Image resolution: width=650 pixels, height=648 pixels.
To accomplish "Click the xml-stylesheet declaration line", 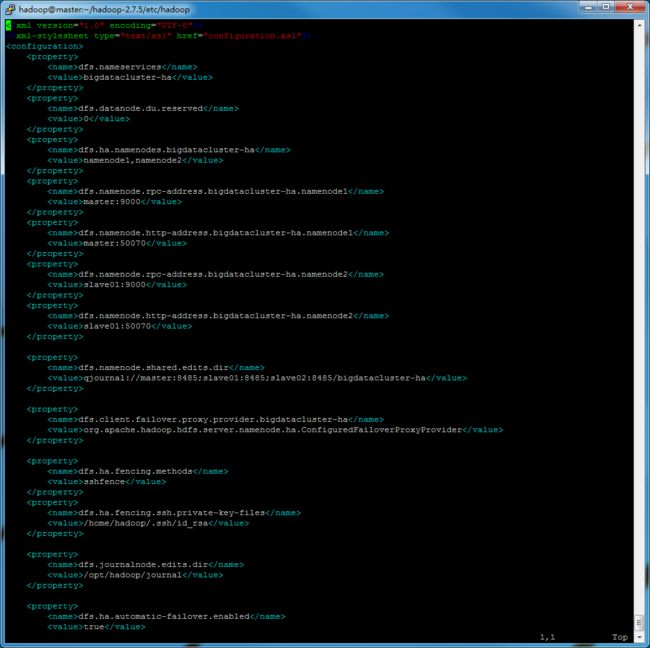I will tap(158, 36).
